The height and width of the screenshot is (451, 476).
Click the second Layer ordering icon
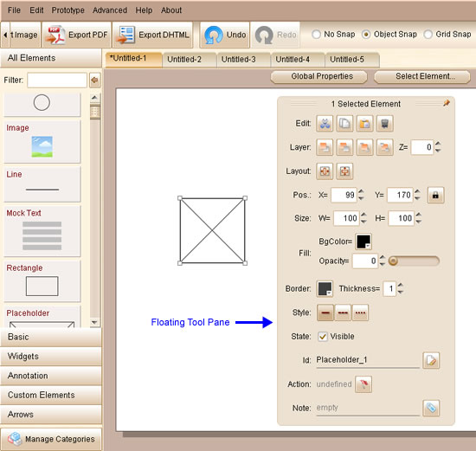click(x=344, y=147)
